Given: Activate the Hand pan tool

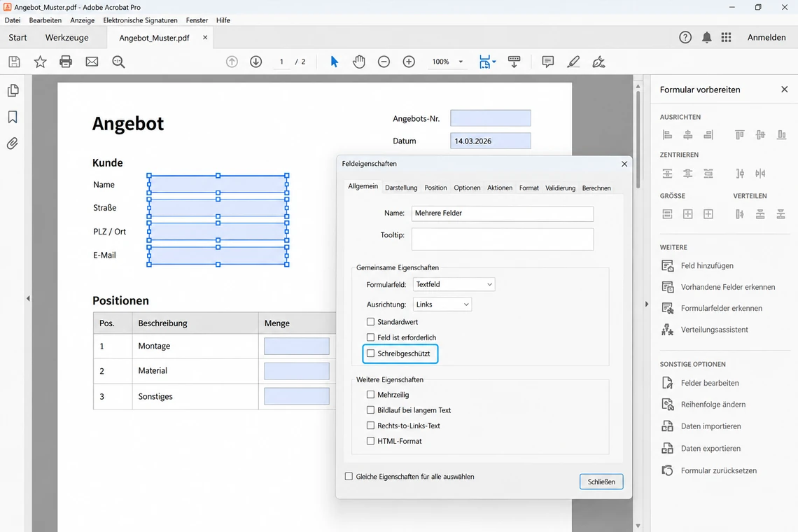Looking at the screenshot, I should pos(359,62).
